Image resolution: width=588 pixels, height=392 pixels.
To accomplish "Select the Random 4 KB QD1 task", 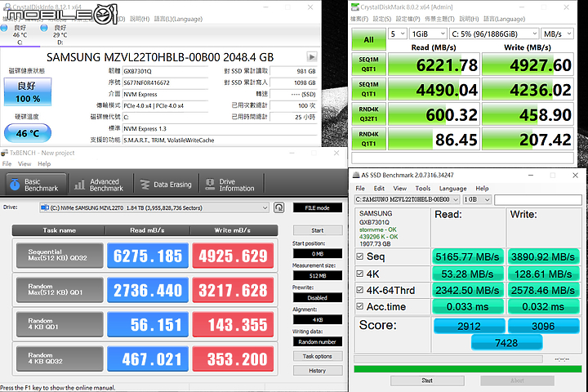I will click(x=60, y=324).
